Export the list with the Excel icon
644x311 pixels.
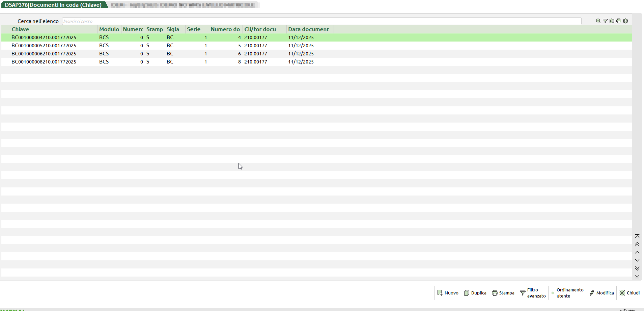coord(612,21)
